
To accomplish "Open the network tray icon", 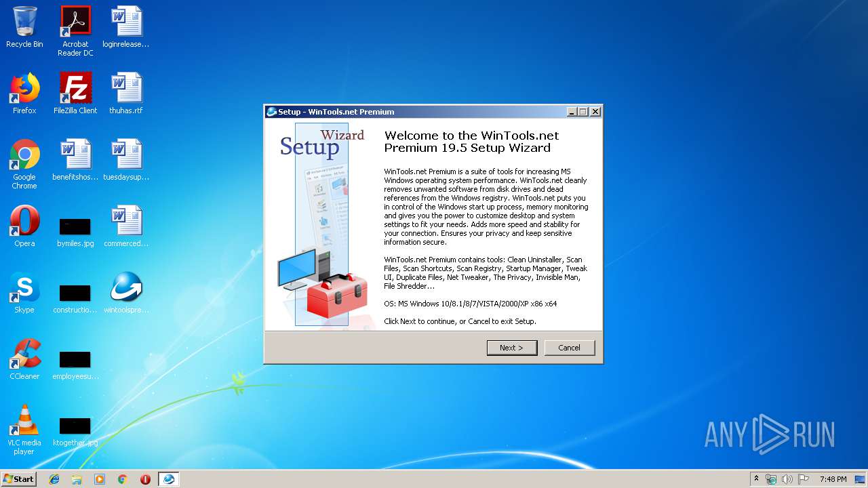I will [x=771, y=479].
